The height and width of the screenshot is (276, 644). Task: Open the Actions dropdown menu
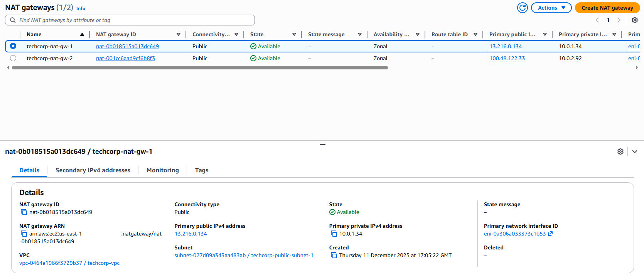pos(551,8)
